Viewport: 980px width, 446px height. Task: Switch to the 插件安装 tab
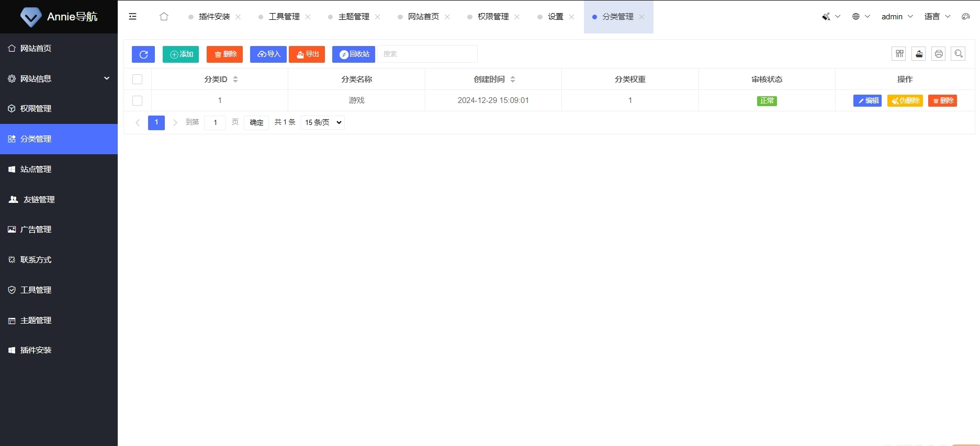tap(215, 17)
